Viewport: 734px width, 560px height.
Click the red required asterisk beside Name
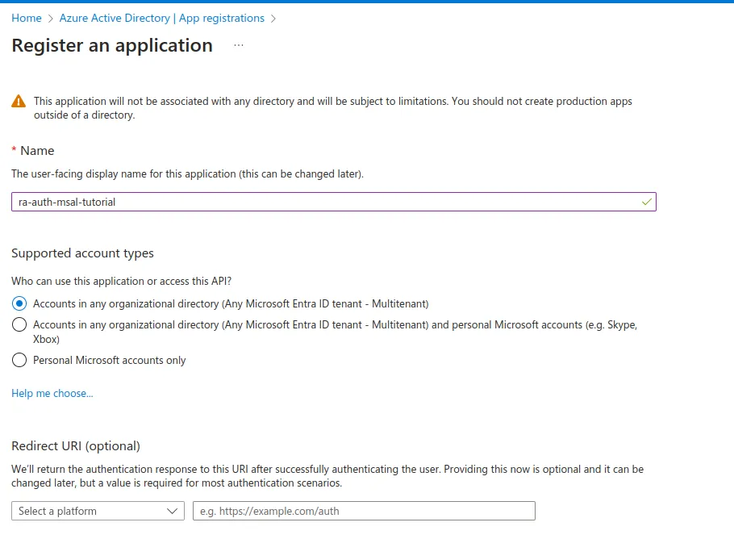pos(14,151)
